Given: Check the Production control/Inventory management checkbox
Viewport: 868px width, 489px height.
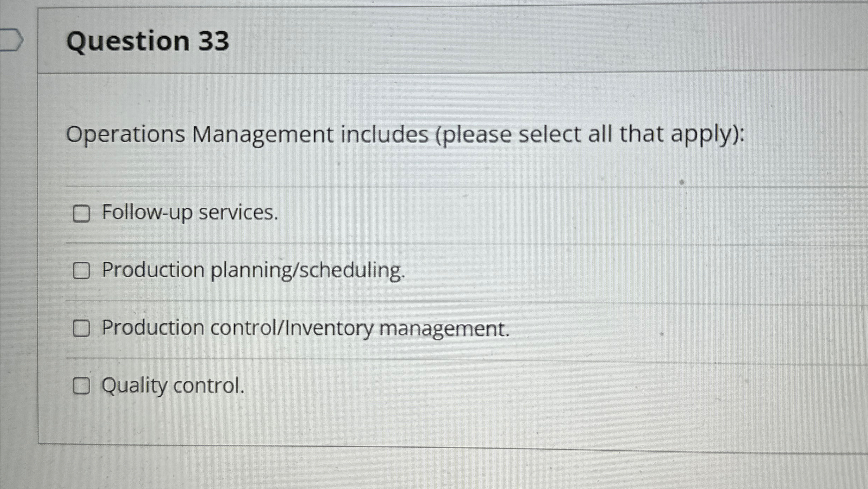Looking at the screenshot, I should (x=82, y=328).
